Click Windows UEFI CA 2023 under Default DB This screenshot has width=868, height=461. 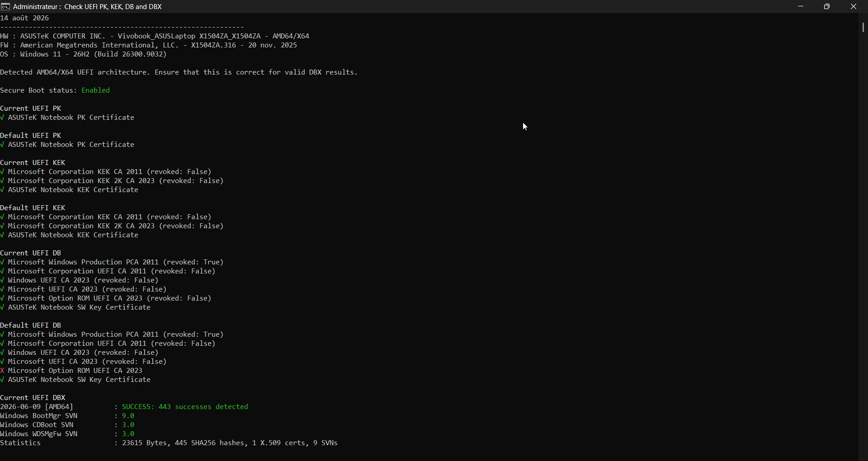tap(80, 353)
